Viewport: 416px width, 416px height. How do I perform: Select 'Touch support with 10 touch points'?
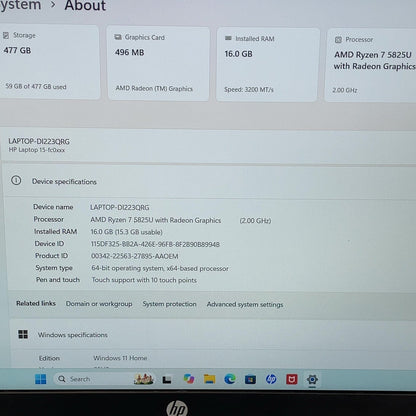[144, 280]
